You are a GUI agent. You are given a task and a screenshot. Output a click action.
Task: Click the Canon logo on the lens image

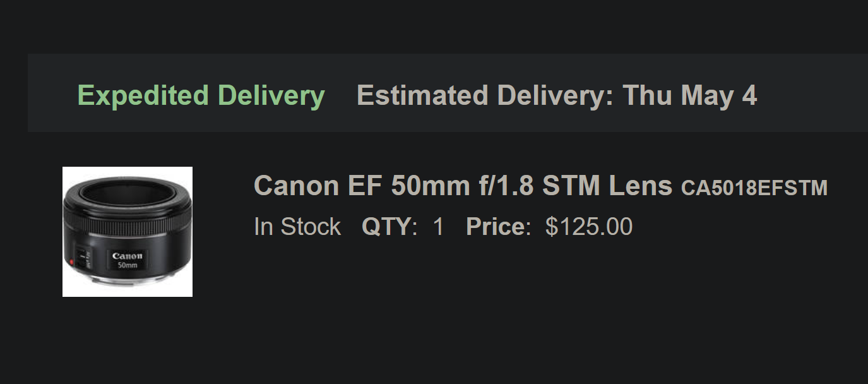click(x=128, y=256)
